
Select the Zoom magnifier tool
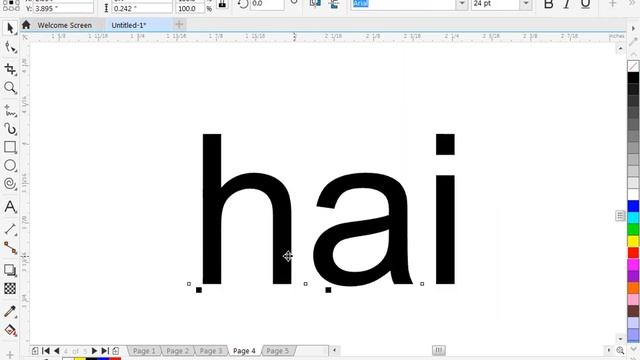click(10, 88)
